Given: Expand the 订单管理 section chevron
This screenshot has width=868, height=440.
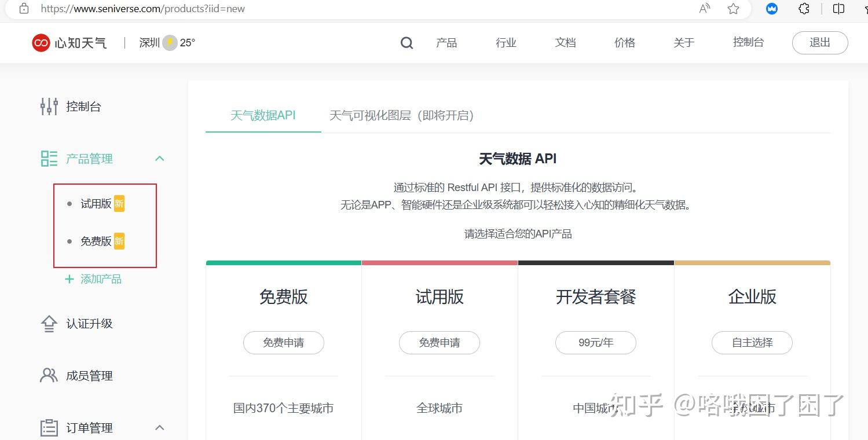Looking at the screenshot, I should click(x=159, y=427).
